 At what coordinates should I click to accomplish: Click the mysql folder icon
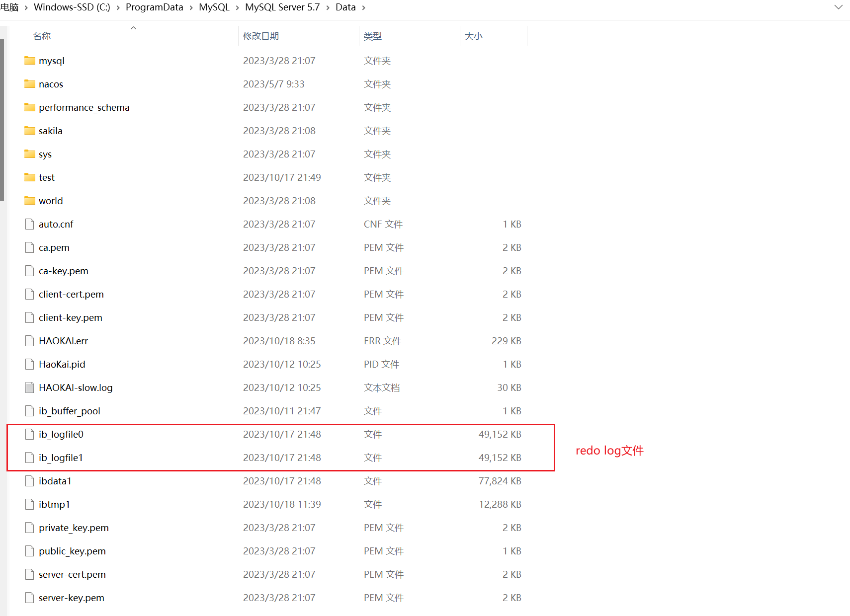30,61
